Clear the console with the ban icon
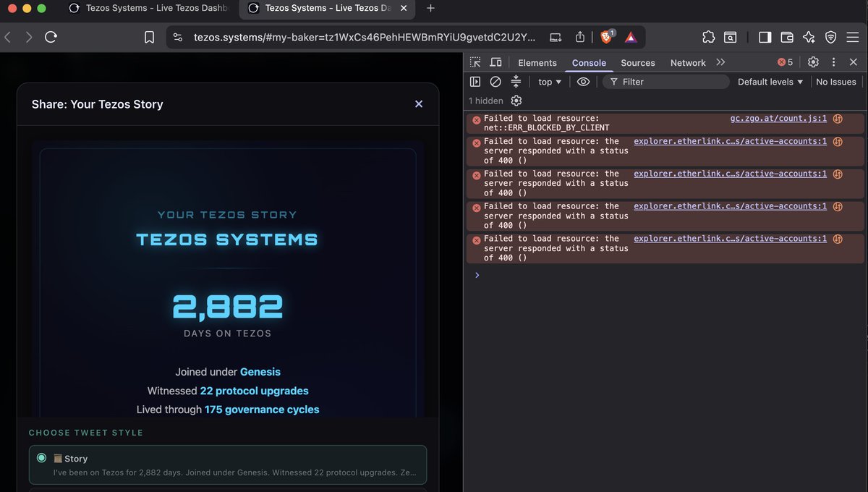The height and width of the screenshot is (492, 868). tap(495, 82)
